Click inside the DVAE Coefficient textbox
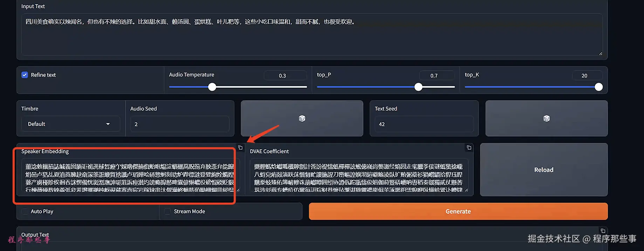This screenshot has height=251, width=644. (x=359, y=175)
